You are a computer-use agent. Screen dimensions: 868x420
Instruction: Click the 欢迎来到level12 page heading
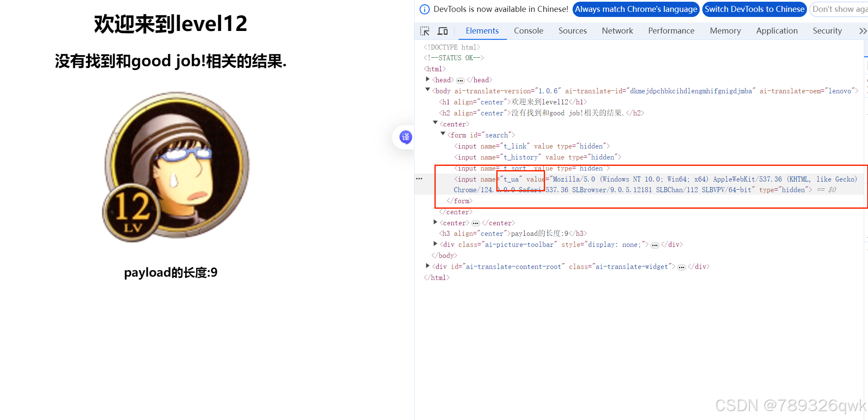(170, 24)
